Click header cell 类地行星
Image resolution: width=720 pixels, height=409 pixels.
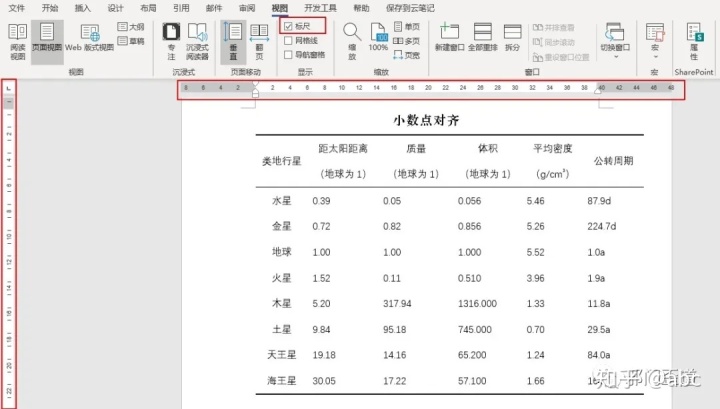click(281, 161)
